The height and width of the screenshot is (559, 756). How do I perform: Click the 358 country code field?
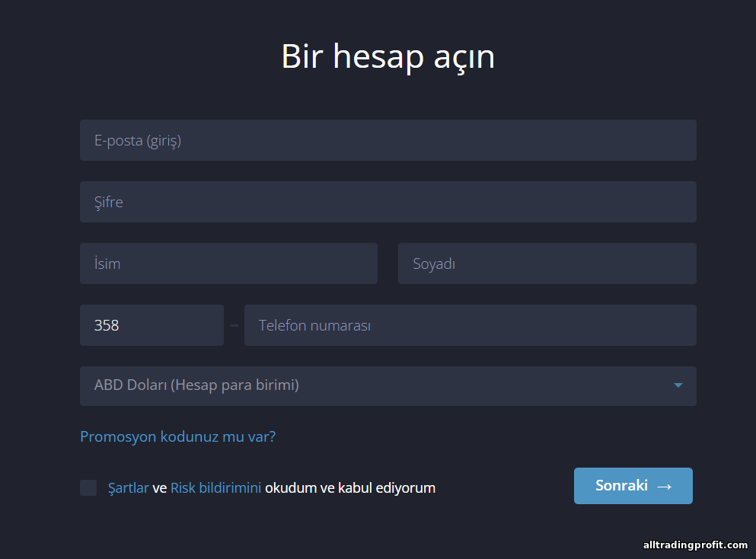152,325
